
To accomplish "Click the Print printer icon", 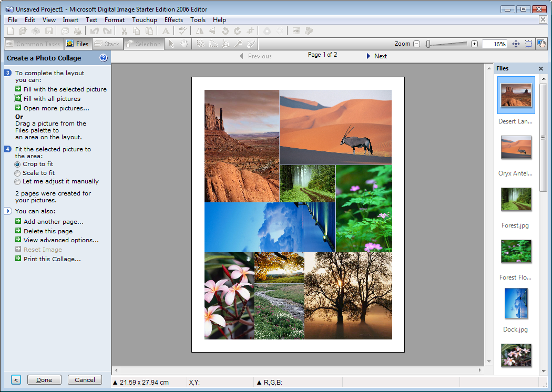I will click(77, 31).
